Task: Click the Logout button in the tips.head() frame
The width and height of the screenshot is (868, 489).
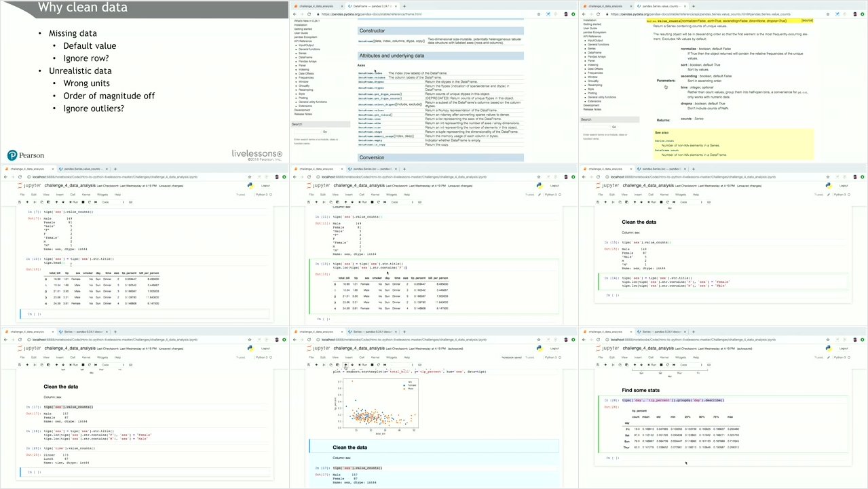Action: [x=265, y=185]
